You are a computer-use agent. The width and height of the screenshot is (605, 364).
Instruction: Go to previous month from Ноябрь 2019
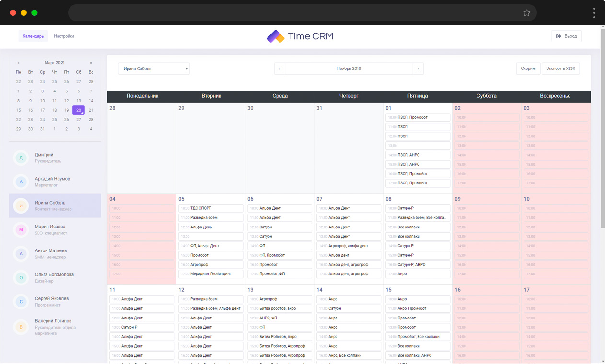(279, 68)
